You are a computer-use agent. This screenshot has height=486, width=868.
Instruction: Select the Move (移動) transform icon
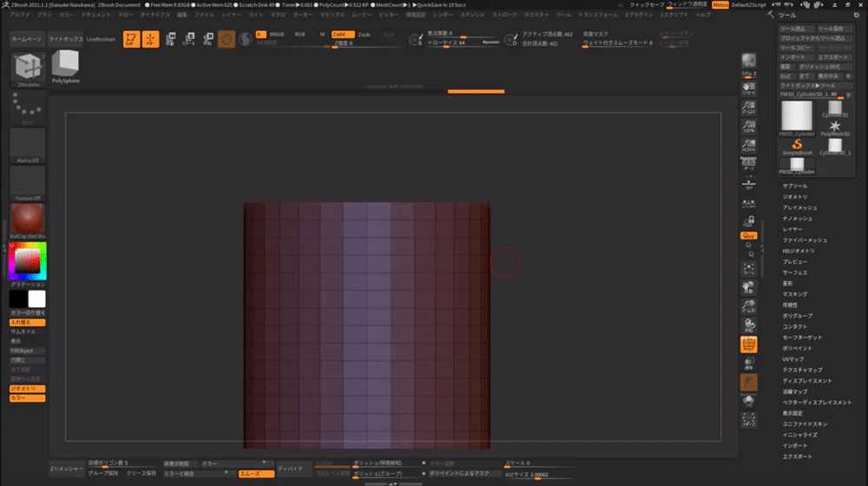pyautogui.click(x=170, y=39)
